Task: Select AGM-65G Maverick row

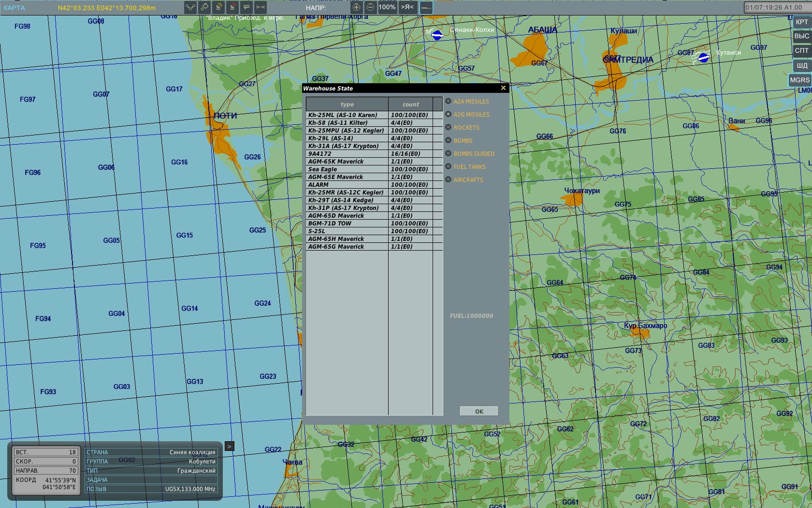Action: point(374,247)
